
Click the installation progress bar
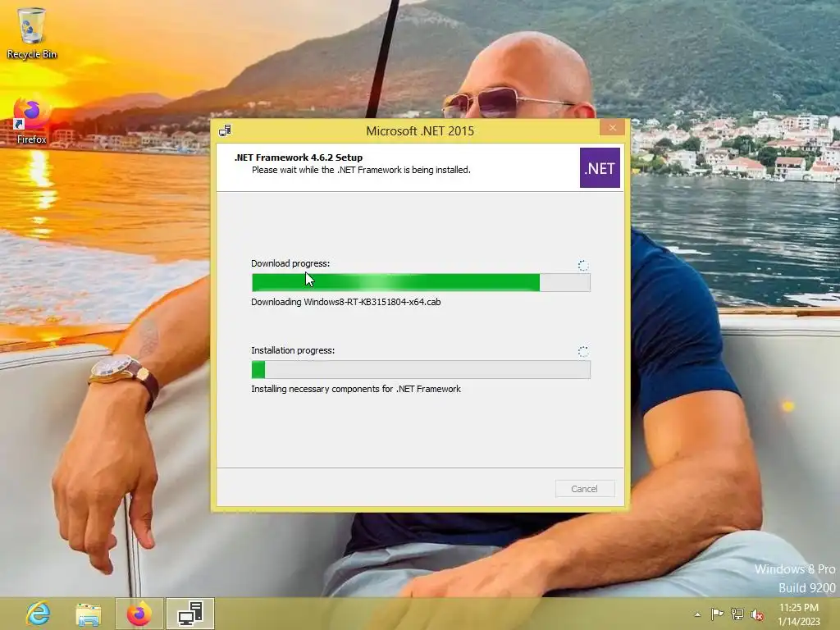[x=421, y=370]
